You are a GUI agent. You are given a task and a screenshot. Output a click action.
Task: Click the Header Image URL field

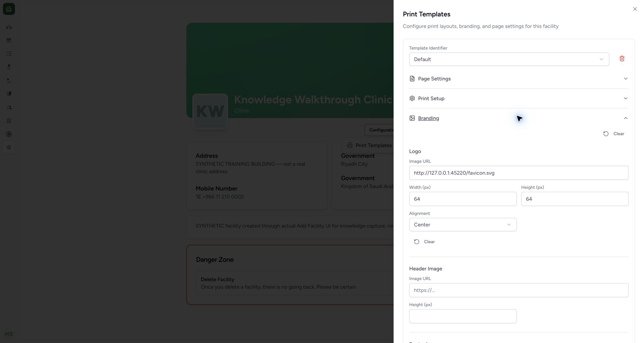tap(518, 290)
